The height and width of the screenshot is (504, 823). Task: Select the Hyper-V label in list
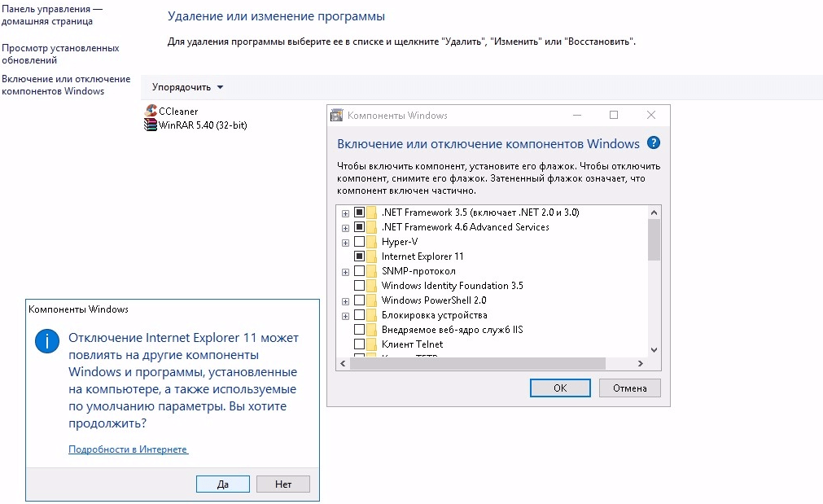[400, 242]
